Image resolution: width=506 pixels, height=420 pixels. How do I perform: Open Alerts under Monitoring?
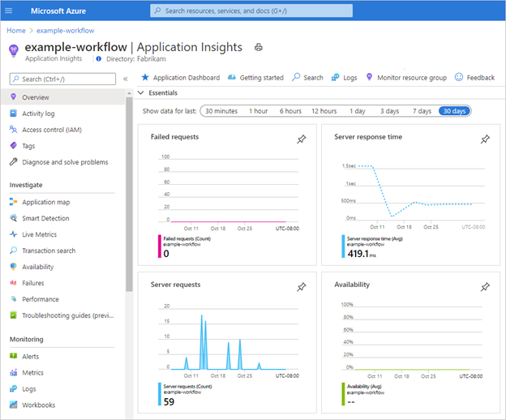point(30,357)
